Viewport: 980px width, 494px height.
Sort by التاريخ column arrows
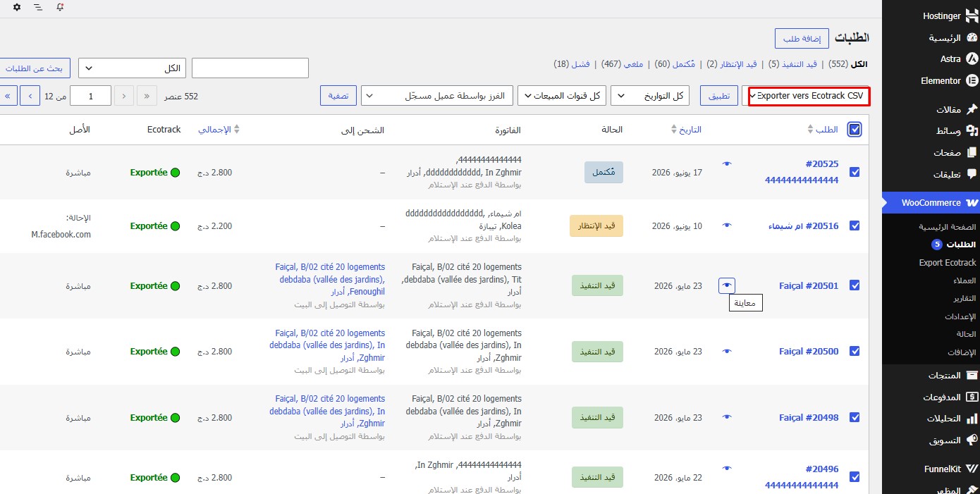click(674, 130)
